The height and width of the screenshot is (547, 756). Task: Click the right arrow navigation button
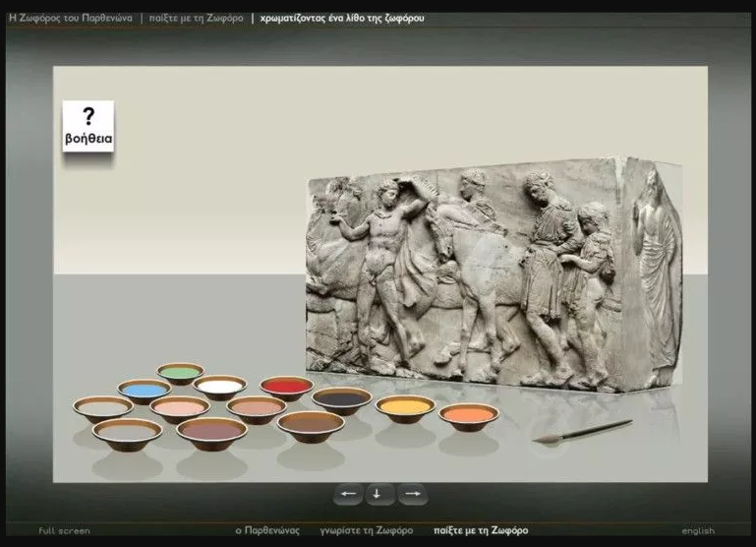coord(412,494)
